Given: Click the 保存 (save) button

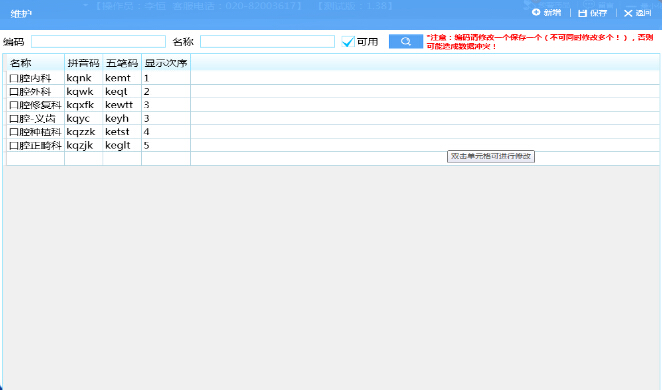Looking at the screenshot, I should pyautogui.click(x=592, y=14).
